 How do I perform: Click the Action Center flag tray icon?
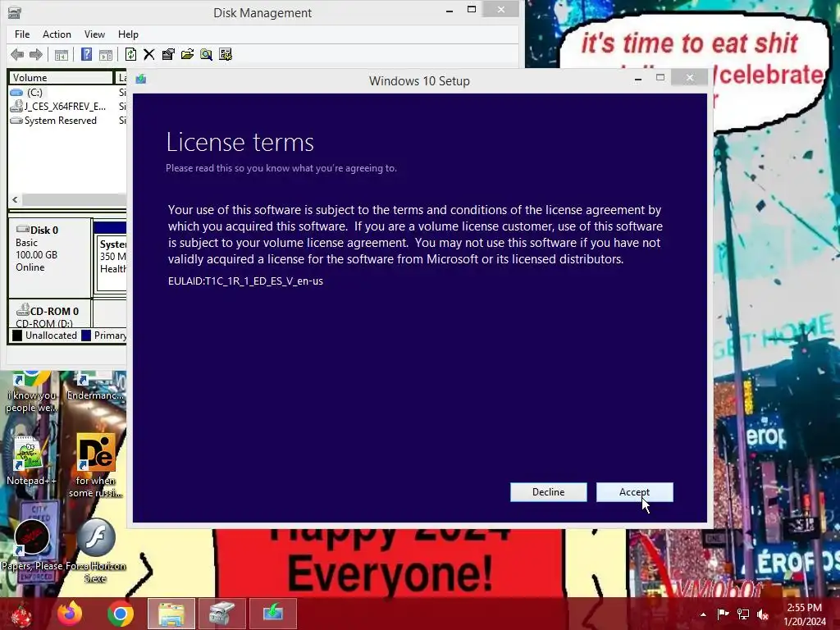click(723, 614)
